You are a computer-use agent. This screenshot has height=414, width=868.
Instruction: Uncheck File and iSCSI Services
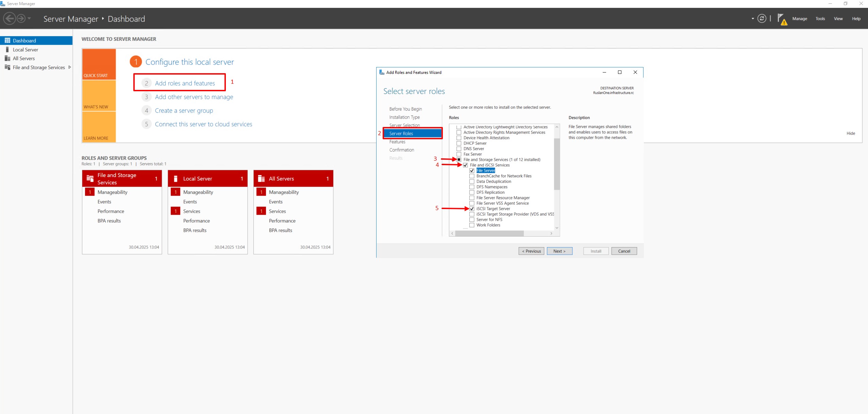click(465, 165)
